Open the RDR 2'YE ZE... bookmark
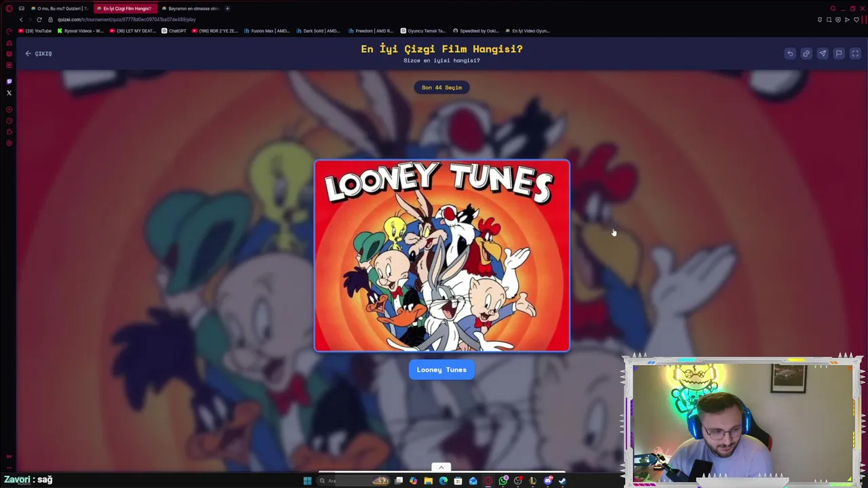Image resolution: width=868 pixels, height=488 pixels. click(x=215, y=30)
